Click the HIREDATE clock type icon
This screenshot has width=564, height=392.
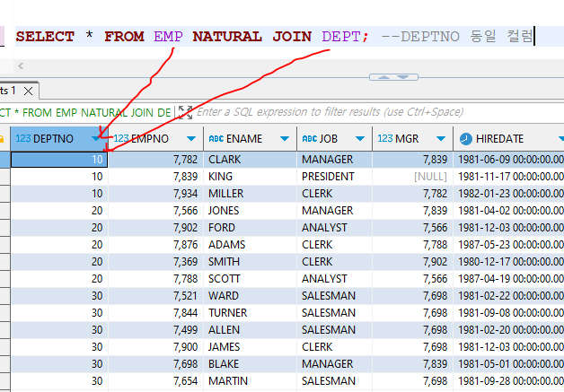(466, 139)
